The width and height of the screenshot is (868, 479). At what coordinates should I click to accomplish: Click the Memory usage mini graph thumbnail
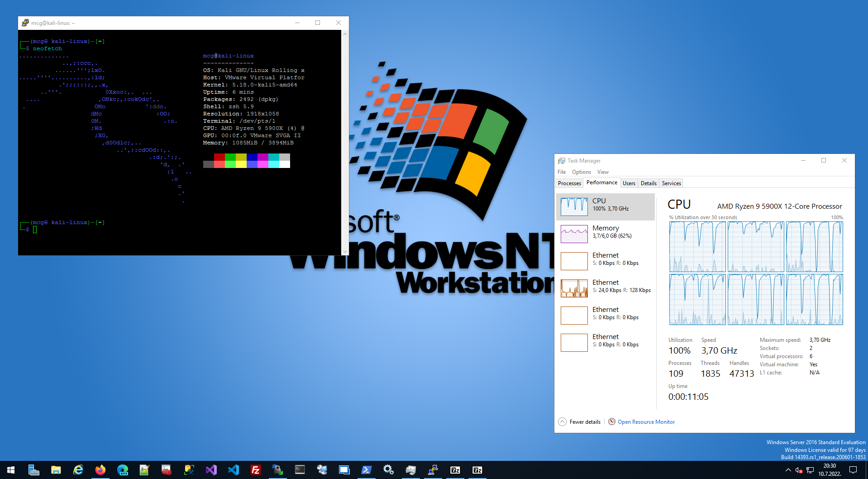(x=574, y=234)
